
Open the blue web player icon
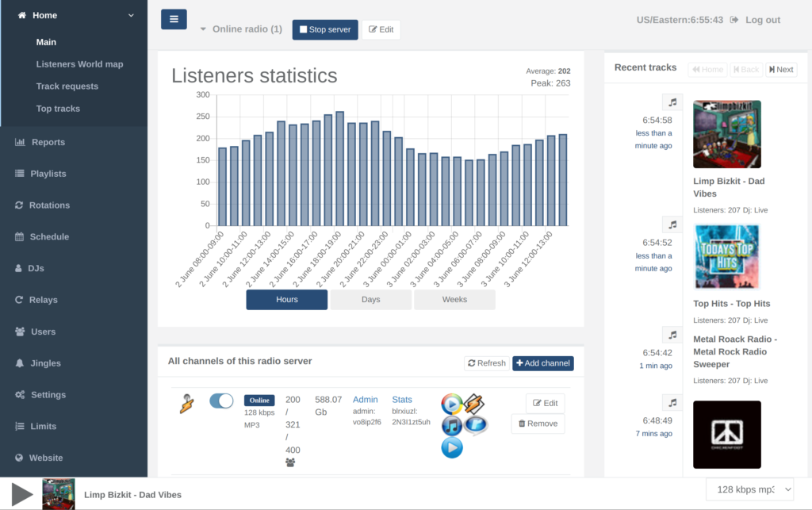click(451, 447)
